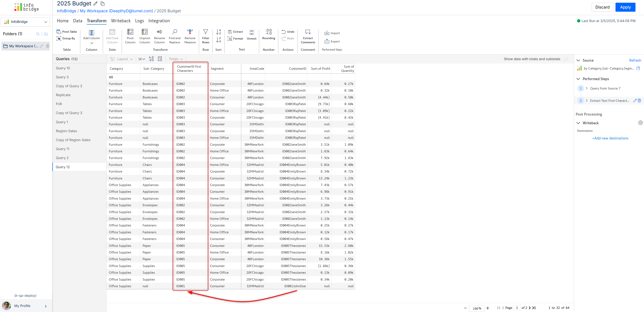The height and width of the screenshot is (312, 644).
Task: Open Find and Replace tool
Action: click(x=175, y=32)
